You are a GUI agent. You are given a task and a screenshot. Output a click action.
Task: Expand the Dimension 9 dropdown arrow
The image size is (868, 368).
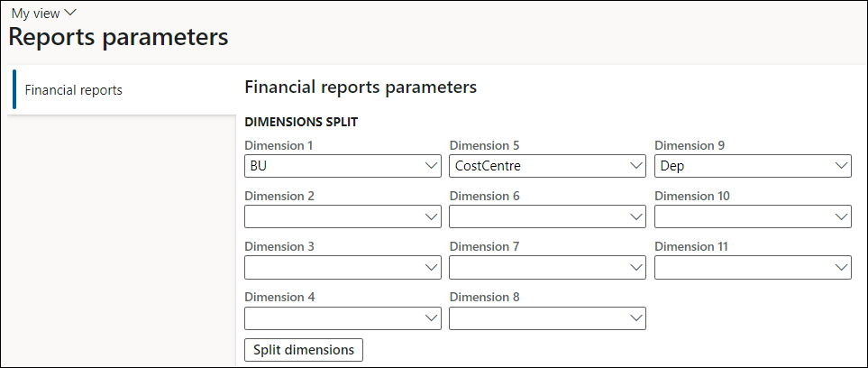[841, 166]
